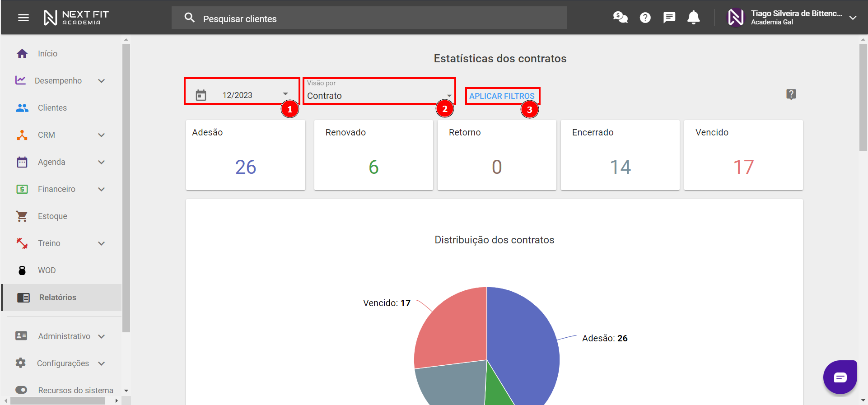Image resolution: width=868 pixels, height=405 pixels.
Task: Click the Pesquisar clientes search field
Action: click(369, 18)
